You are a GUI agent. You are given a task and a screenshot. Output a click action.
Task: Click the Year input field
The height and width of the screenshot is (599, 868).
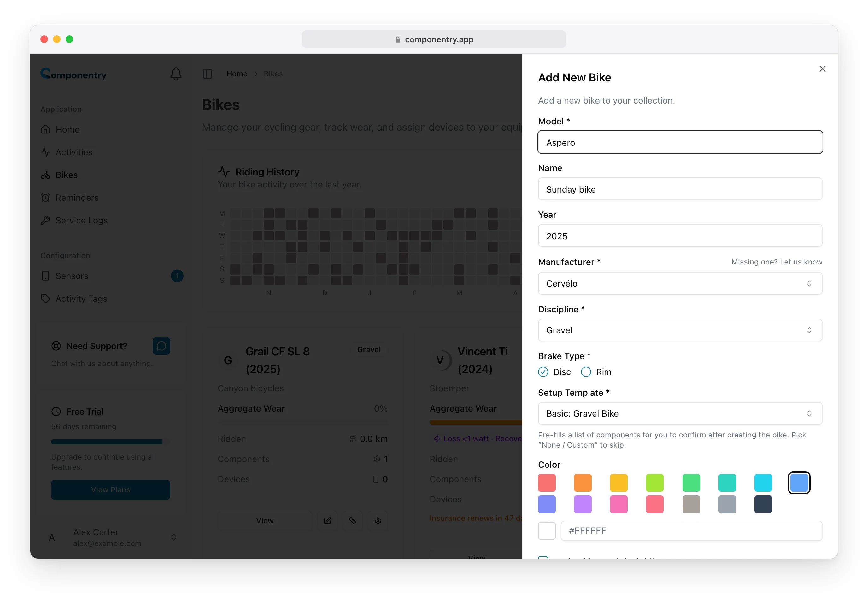click(680, 236)
